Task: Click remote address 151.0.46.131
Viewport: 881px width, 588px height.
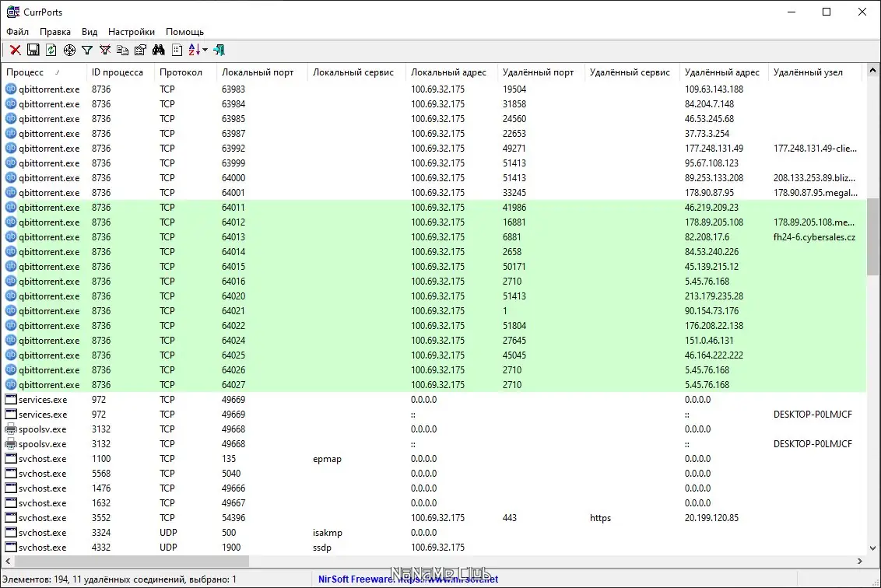Action: tap(709, 341)
